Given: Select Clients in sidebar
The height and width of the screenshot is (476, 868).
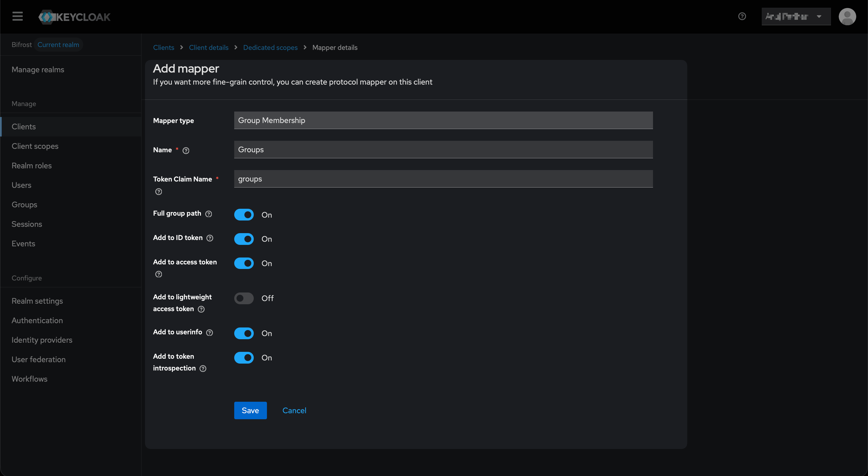Looking at the screenshot, I should [x=71, y=126].
